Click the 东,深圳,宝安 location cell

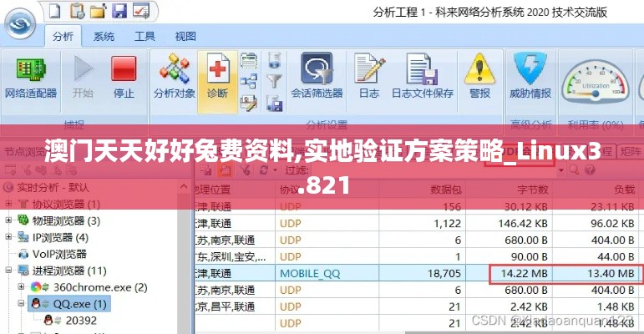point(234,257)
